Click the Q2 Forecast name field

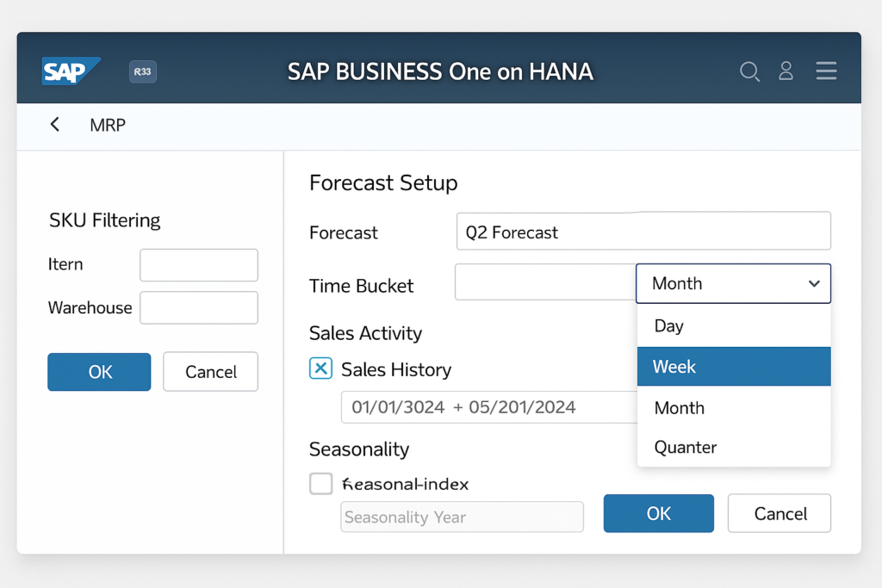(643, 232)
